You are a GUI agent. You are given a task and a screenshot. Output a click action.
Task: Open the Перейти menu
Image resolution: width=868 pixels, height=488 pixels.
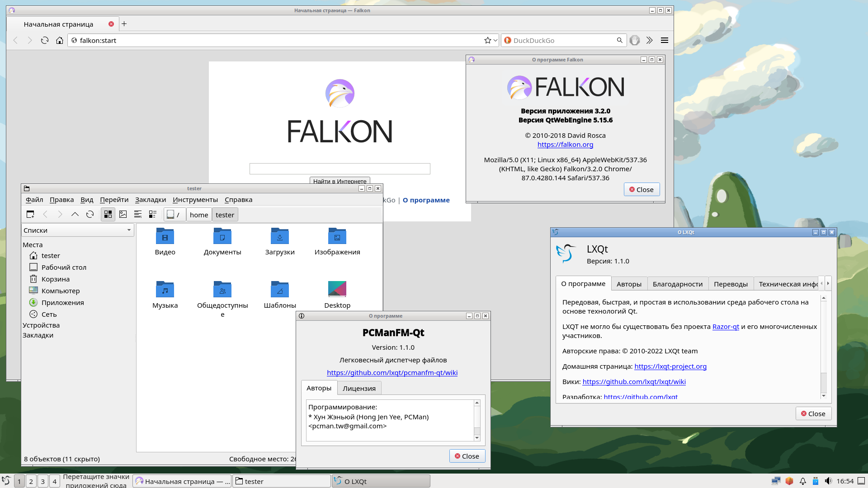[x=114, y=200]
